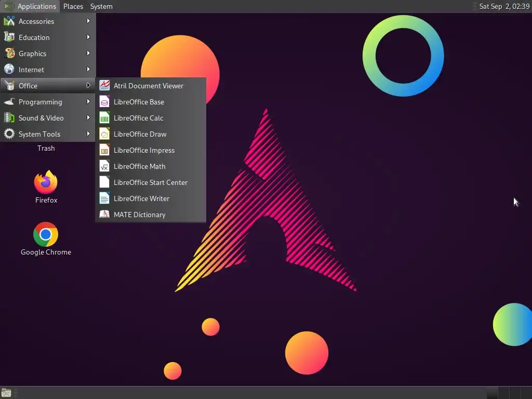Viewport: 532px width, 399px height.
Task: Choose the LibreOffice Draw entry
Action: (x=151, y=134)
